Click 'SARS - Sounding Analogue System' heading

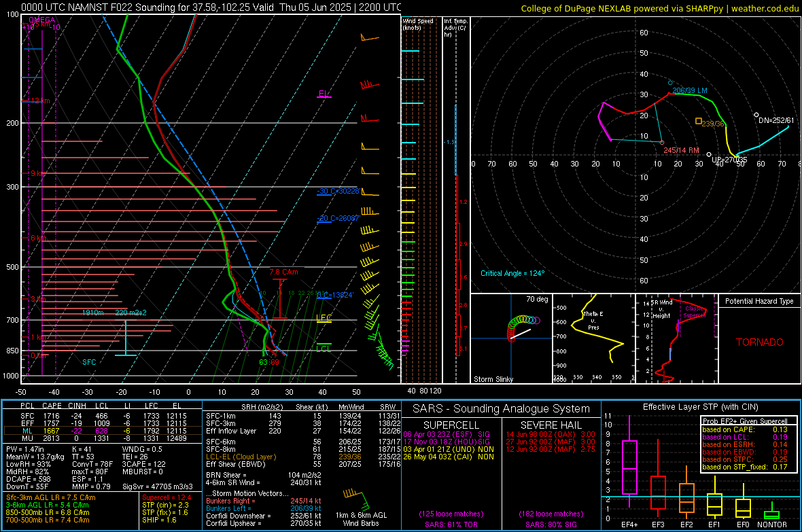point(501,409)
